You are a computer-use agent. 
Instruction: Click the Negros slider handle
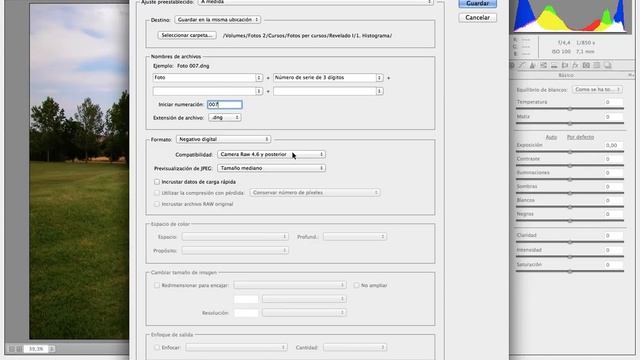click(x=570, y=221)
